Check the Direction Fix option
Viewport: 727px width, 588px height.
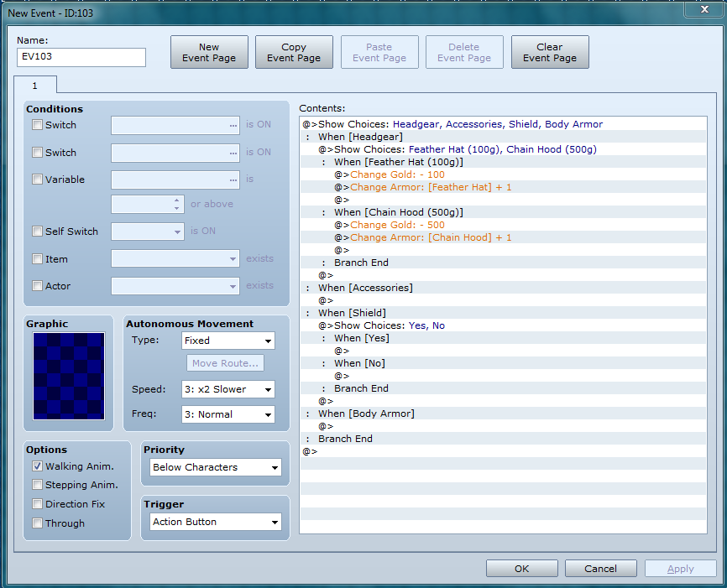click(x=37, y=504)
